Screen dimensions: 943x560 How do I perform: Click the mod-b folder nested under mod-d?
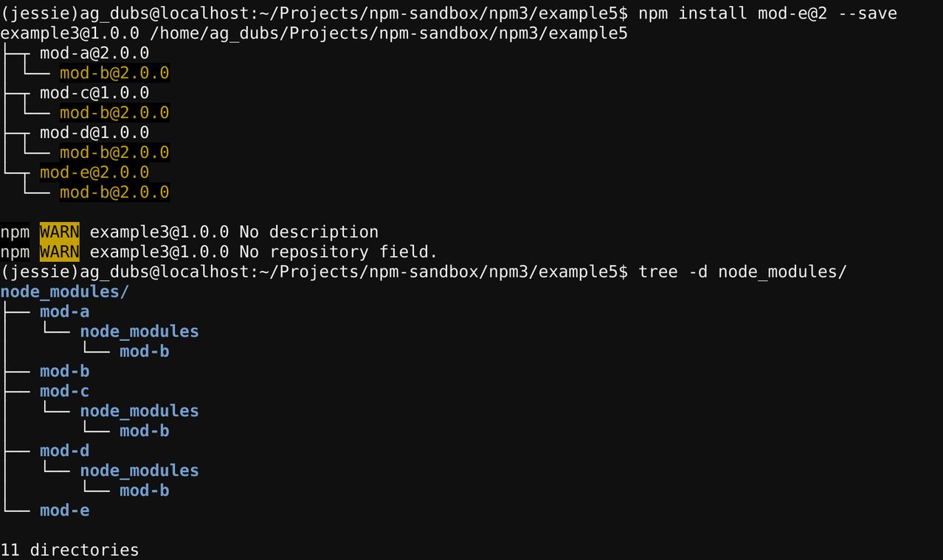[x=145, y=491]
